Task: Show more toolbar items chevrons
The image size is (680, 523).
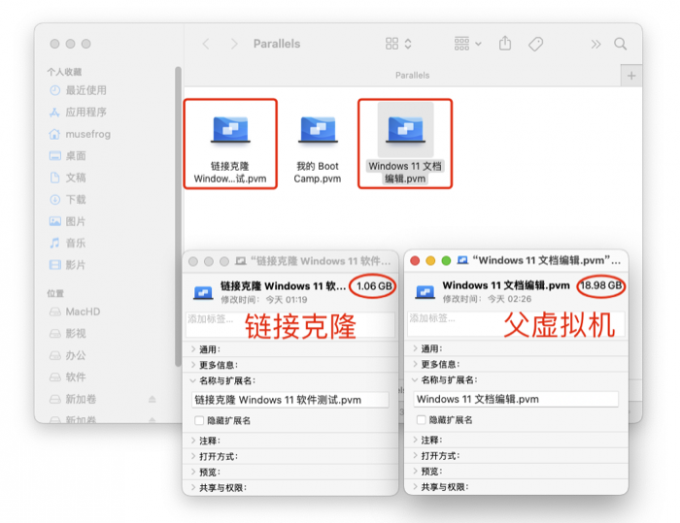Action: pos(596,44)
